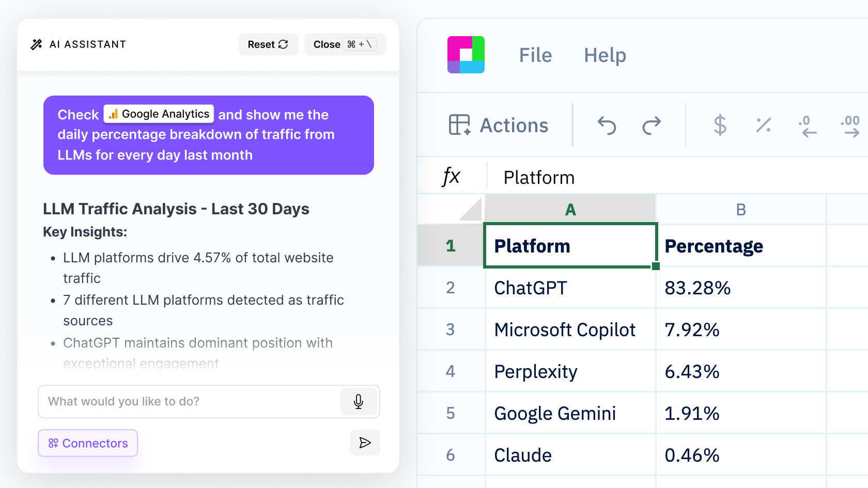Select the 6.43% cell

(x=741, y=371)
